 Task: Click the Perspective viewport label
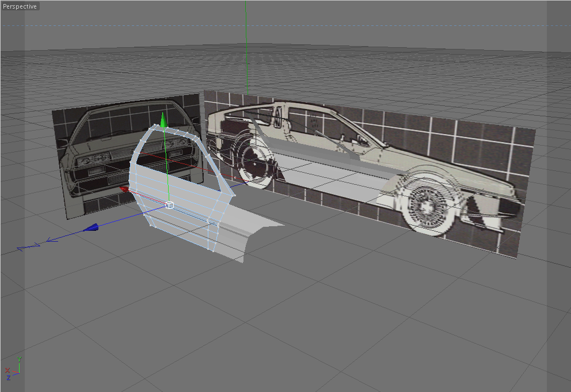[20, 6]
